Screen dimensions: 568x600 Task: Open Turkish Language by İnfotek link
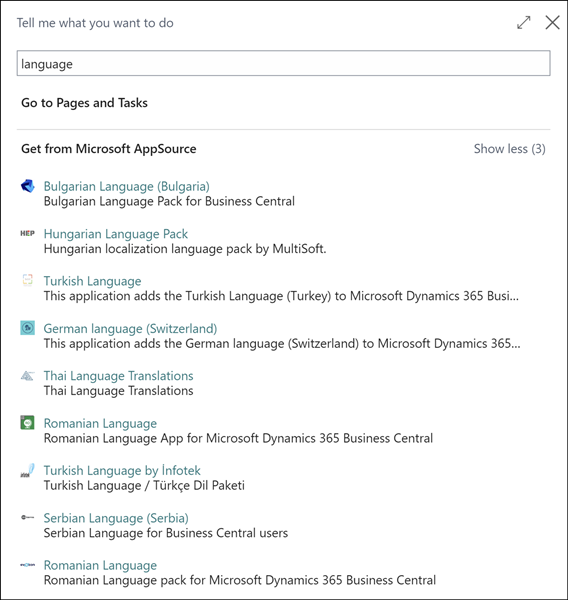[122, 470]
